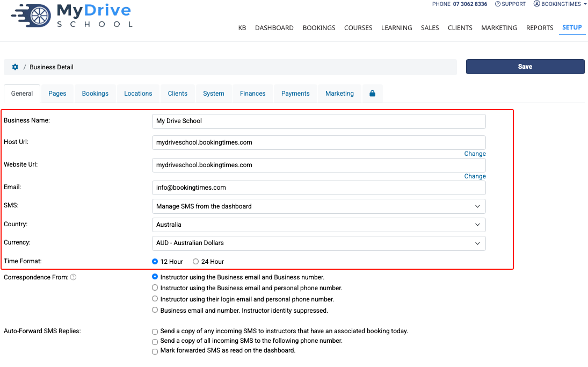Open the Country dropdown showing Australia
Image resolution: width=588 pixels, height=367 pixels.
[x=319, y=225]
